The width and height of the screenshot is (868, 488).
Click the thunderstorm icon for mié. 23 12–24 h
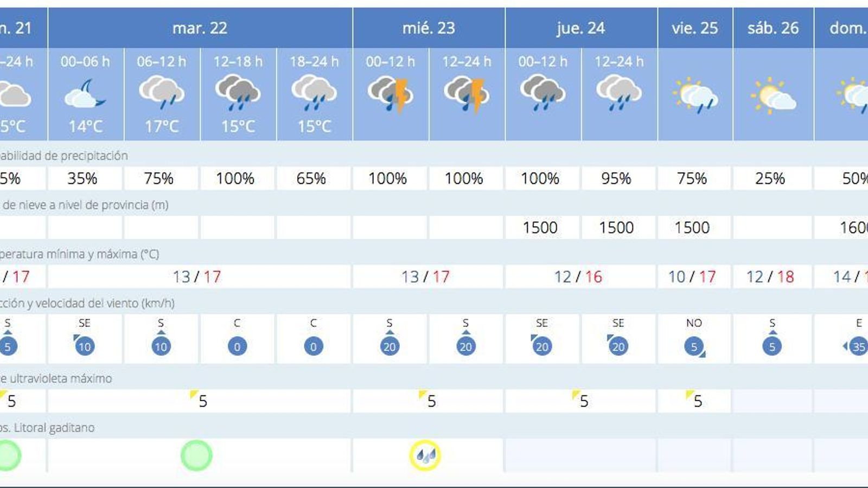tap(467, 94)
